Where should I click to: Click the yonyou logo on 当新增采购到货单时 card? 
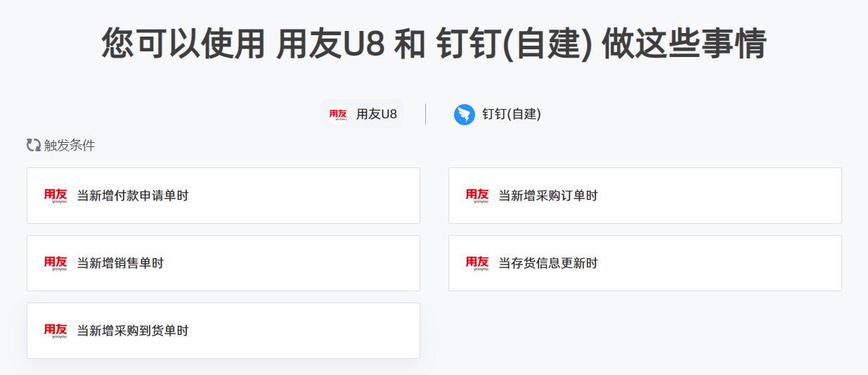click(x=56, y=331)
